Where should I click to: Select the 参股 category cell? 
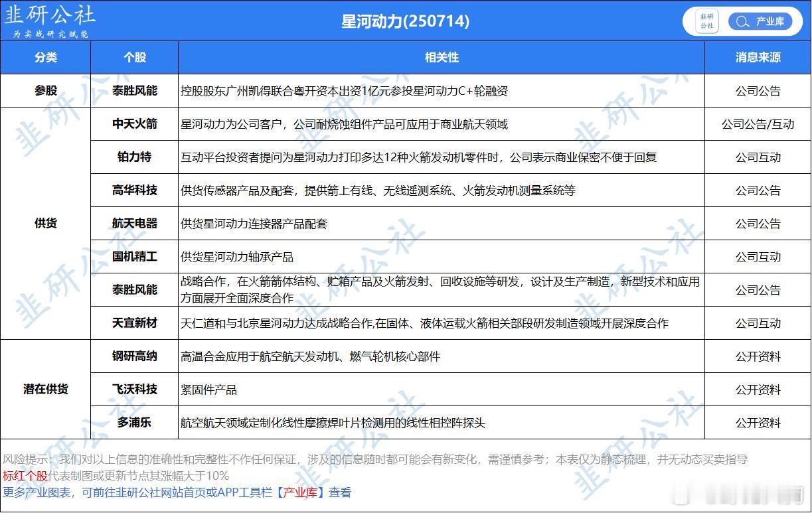pyautogui.click(x=46, y=91)
